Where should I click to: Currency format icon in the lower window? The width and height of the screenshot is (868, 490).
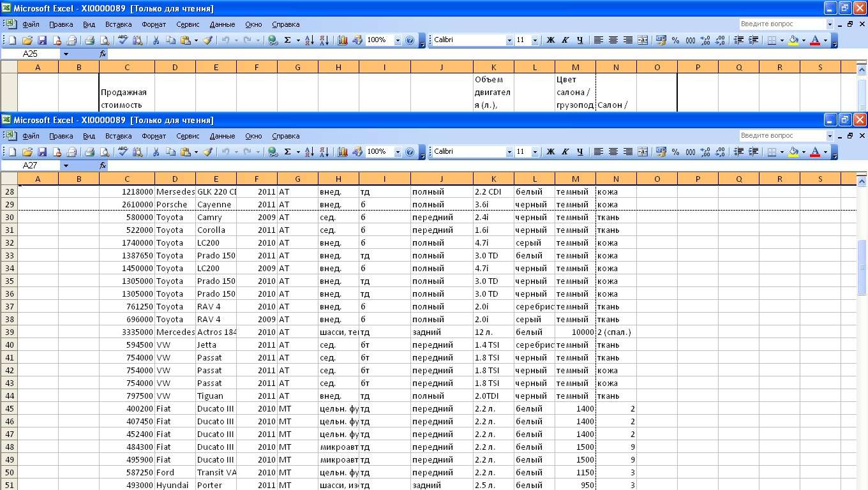661,152
